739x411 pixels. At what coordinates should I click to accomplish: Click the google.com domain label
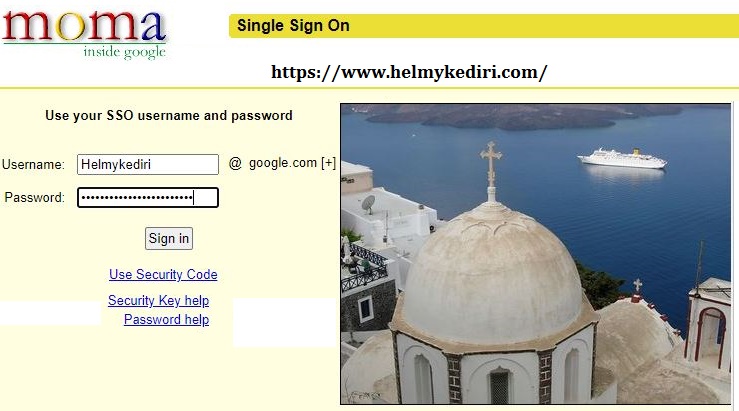pyautogui.click(x=283, y=163)
